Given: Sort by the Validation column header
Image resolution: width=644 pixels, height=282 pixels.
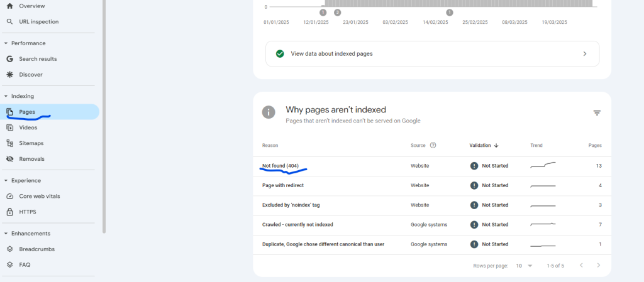Looking at the screenshot, I should click(480, 146).
